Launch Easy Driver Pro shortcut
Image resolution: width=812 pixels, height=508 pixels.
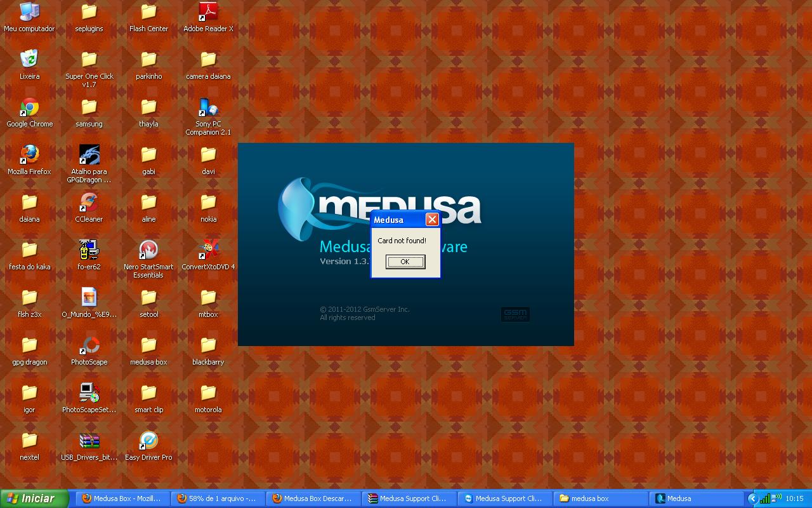pyautogui.click(x=148, y=440)
